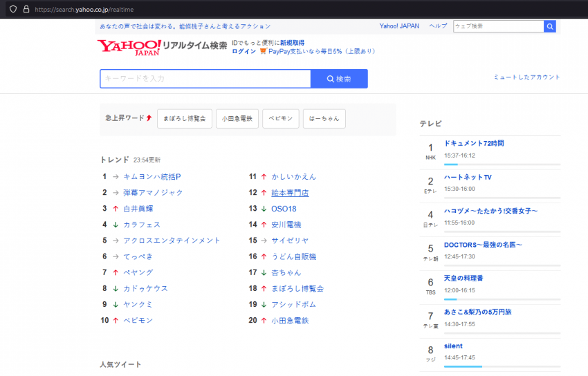The height and width of the screenshot is (376, 588).
Task: Open TV program ドキュメント72時間
Action: coord(474,144)
